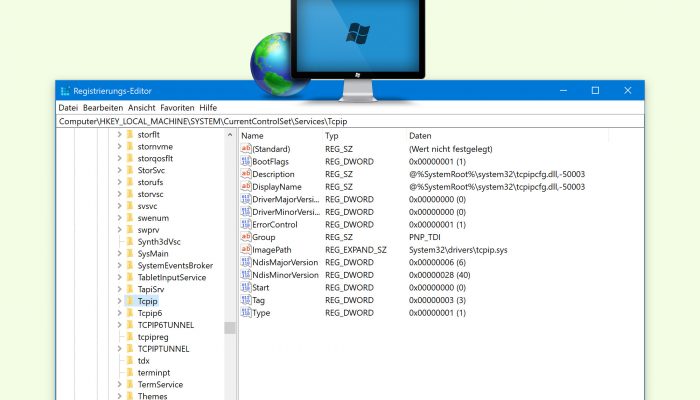Expand the StorSvc tree node
The width and height of the screenshot is (700, 400).
tap(119, 170)
